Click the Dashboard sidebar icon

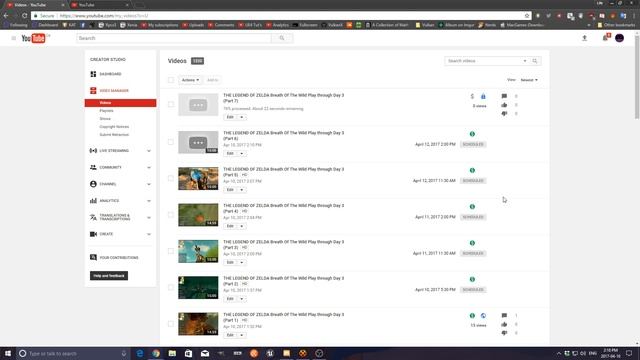[x=93, y=74]
